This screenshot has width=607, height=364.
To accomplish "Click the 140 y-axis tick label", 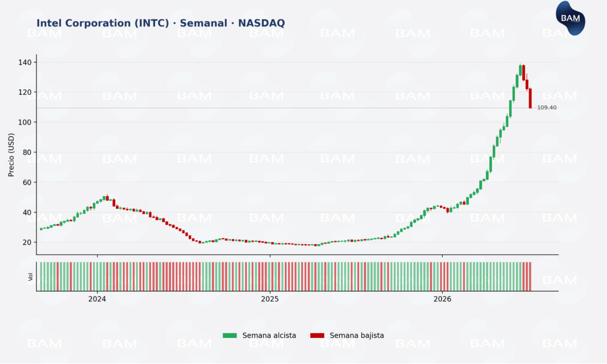I will pos(25,62).
